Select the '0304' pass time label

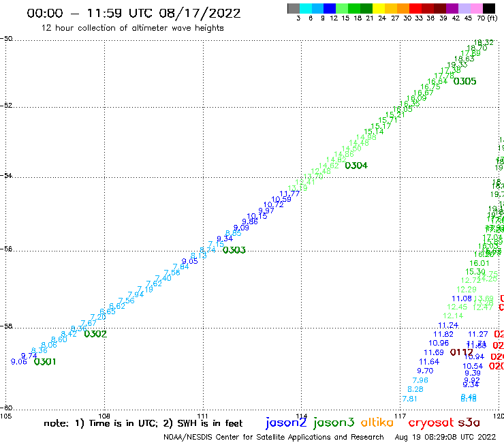tap(356, 166)
